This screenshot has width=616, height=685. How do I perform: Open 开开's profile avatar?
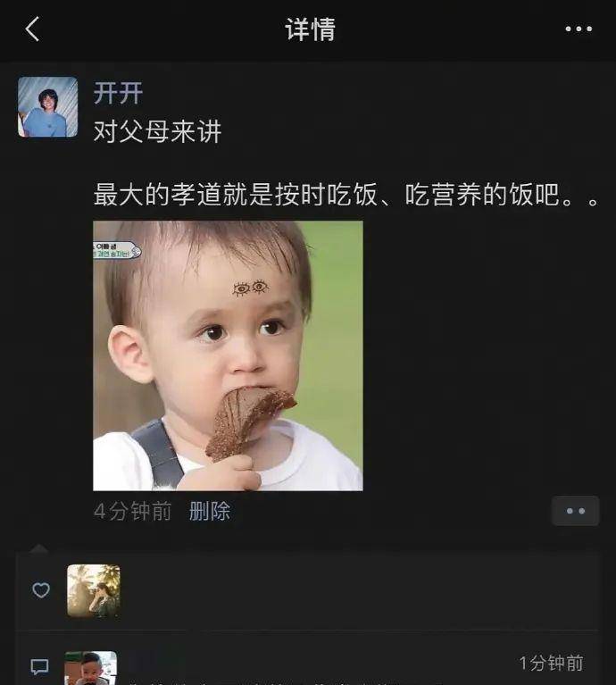click(48, 107)
